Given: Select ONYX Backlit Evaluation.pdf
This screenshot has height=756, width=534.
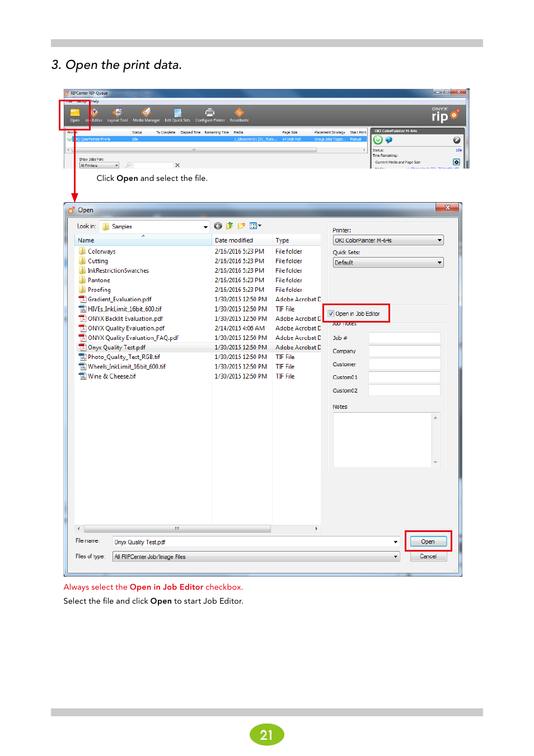Looking at the screenshot, I should click(x=120, y=319).
